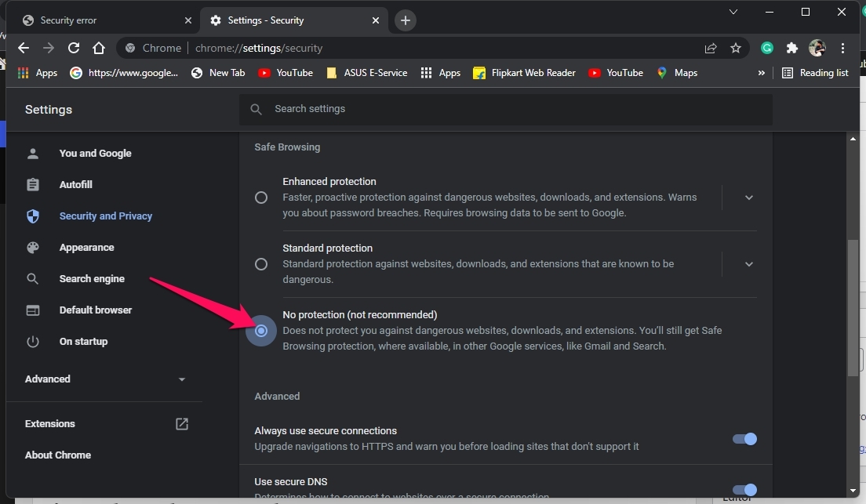This screenshot has height=504, width=866.
Task: Expand the Advanced settings section
Action: (x=105, y=379)
